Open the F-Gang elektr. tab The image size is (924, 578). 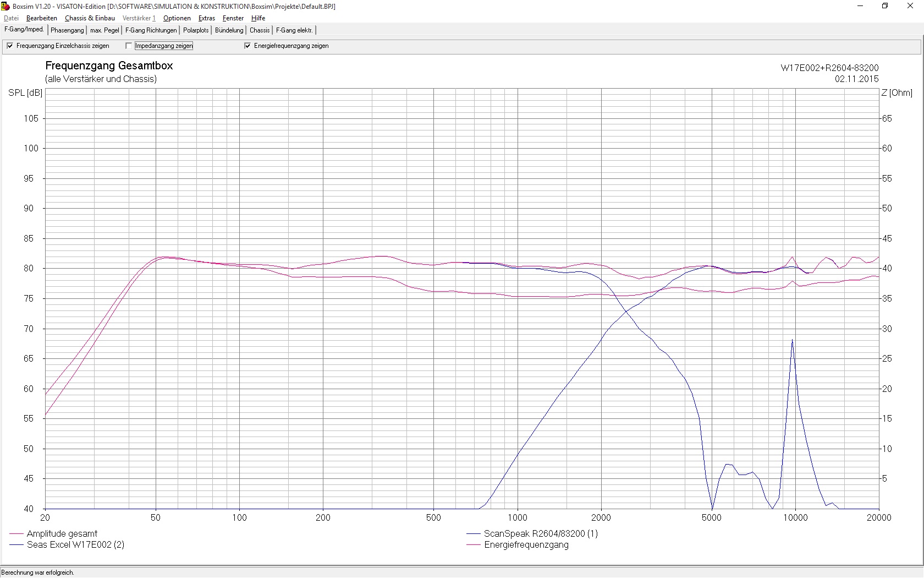pyautogui.click(x=294, y=30)
